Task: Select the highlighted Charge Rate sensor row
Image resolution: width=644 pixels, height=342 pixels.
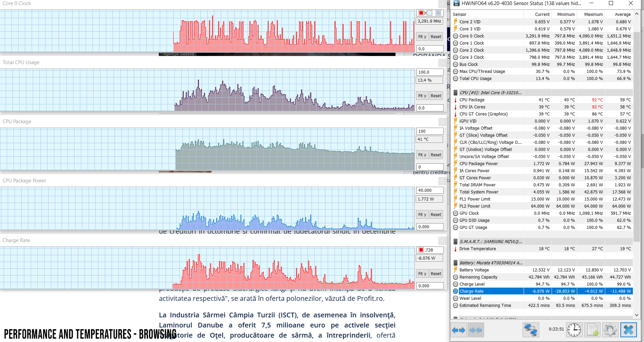Action: (542, 291)
